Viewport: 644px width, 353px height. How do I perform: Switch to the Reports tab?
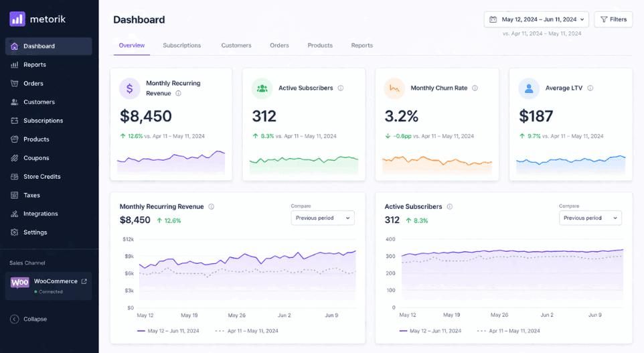tap(362, 45)
